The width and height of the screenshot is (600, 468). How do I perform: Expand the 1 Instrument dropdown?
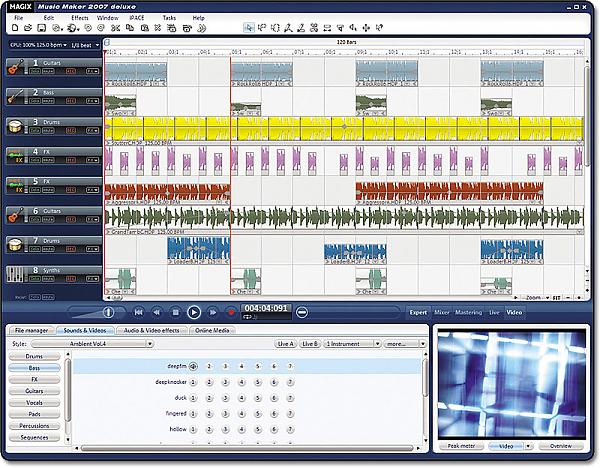coord(352,344)
